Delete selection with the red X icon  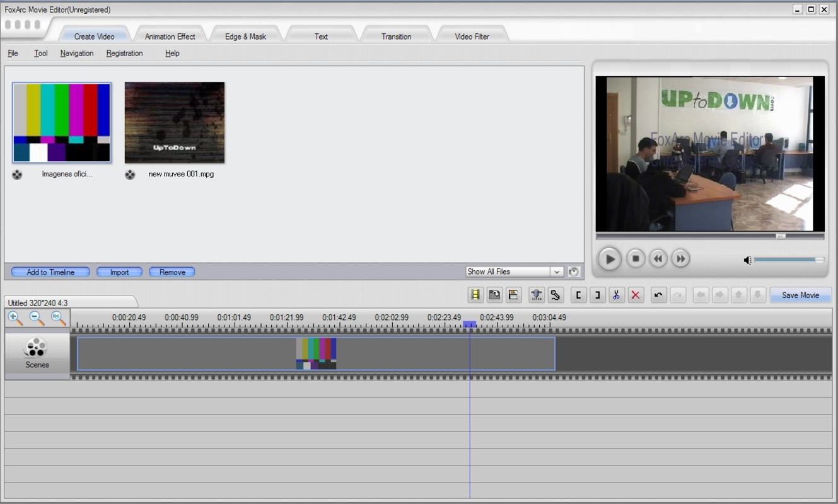click(636, 295)
